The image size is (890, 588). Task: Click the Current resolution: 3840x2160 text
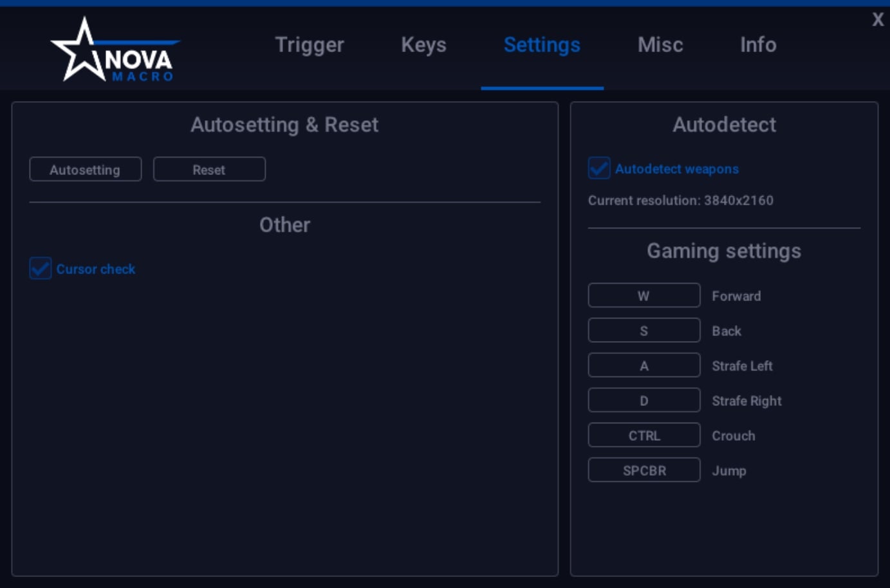pyautogui.click(x=681, y=200)
